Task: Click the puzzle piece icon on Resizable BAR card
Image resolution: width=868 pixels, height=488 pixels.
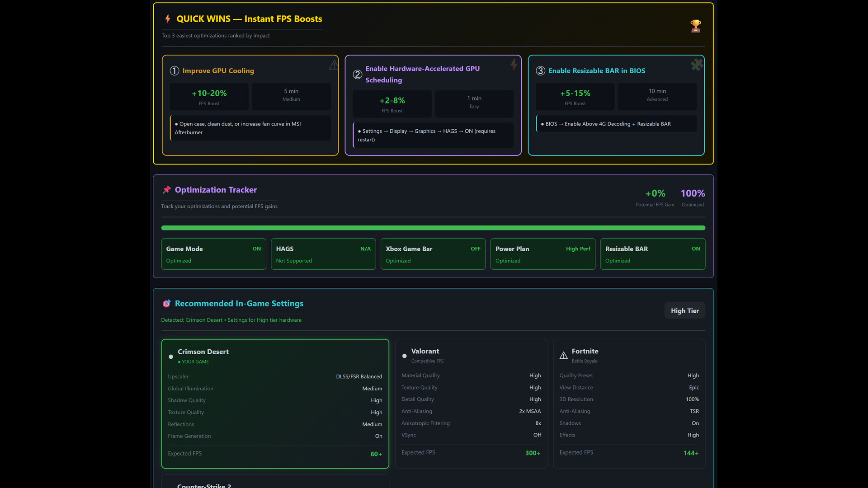Action: click(697, 65)
